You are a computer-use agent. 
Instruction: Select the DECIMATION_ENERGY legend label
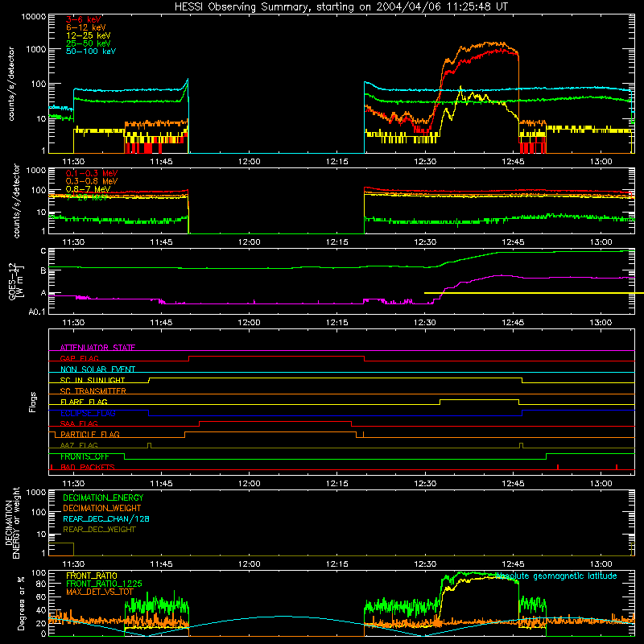point(103,497)
